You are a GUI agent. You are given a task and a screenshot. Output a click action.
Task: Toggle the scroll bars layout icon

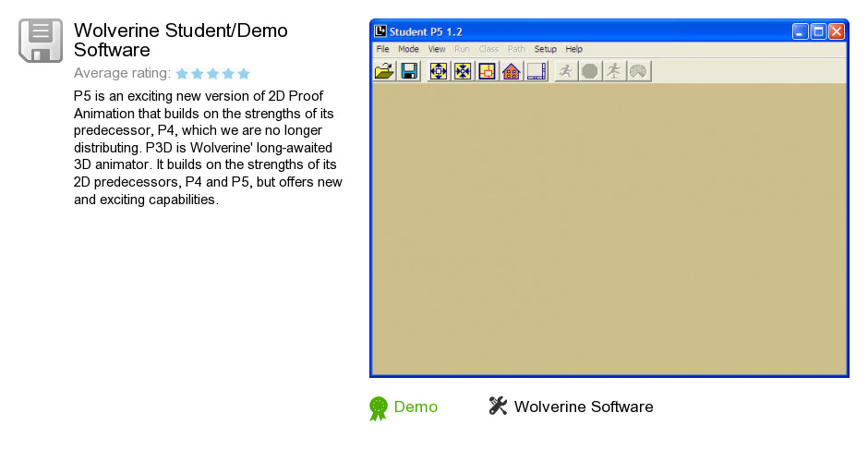[536, 71]
